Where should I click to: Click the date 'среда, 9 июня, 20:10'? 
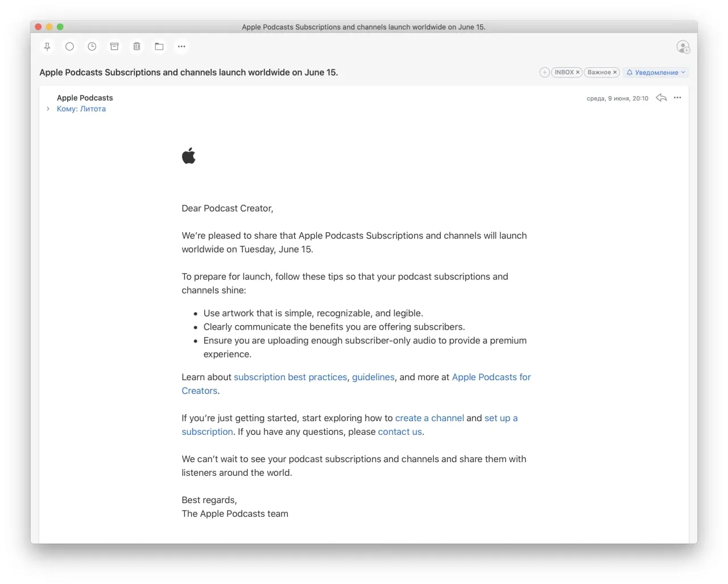617,98
